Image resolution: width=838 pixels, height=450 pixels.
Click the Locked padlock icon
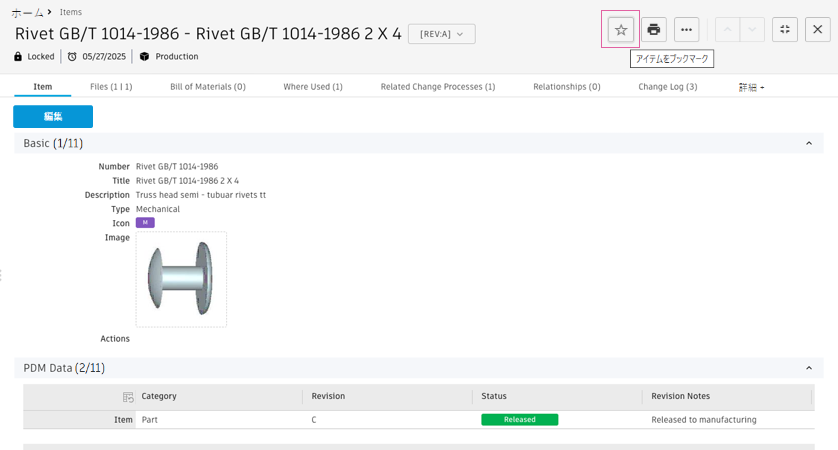(x=18, y=56)
